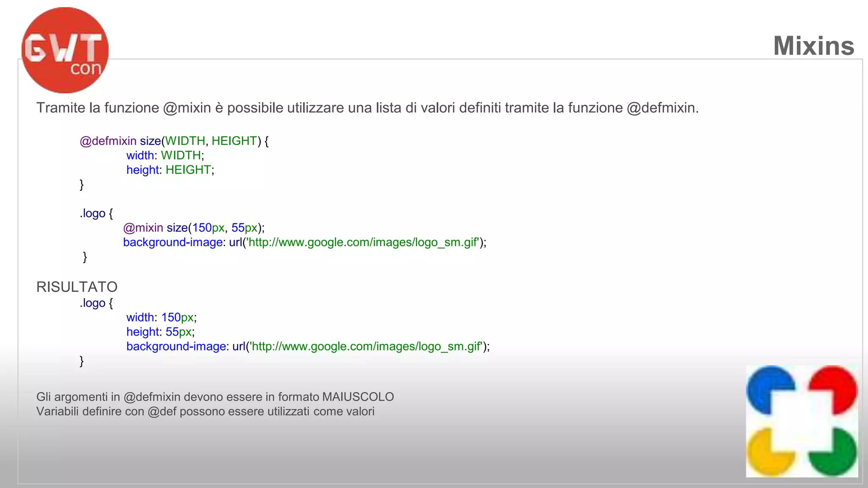Click the note about @def variables

205,411
